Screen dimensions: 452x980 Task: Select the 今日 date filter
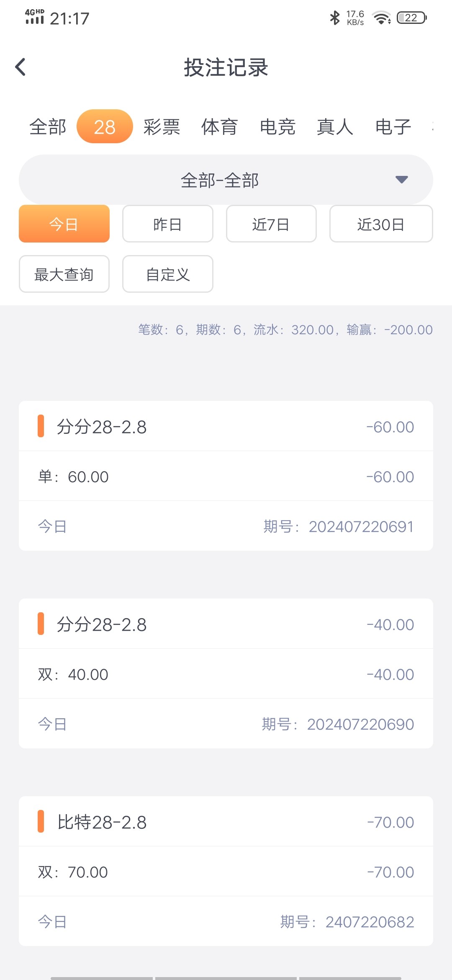coord(64,224)
